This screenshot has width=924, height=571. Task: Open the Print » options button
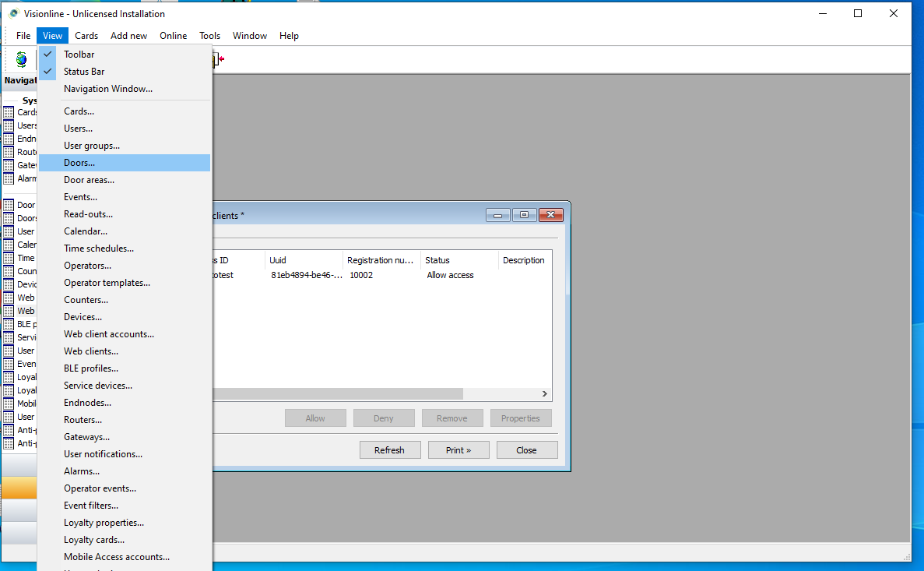458,450
